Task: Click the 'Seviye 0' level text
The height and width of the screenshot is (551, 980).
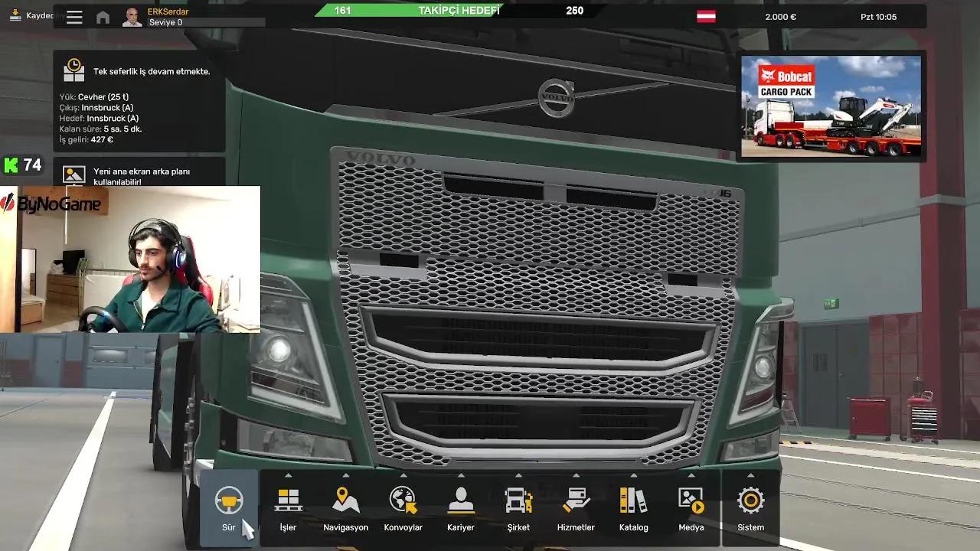Action: [x=165, y=22]
